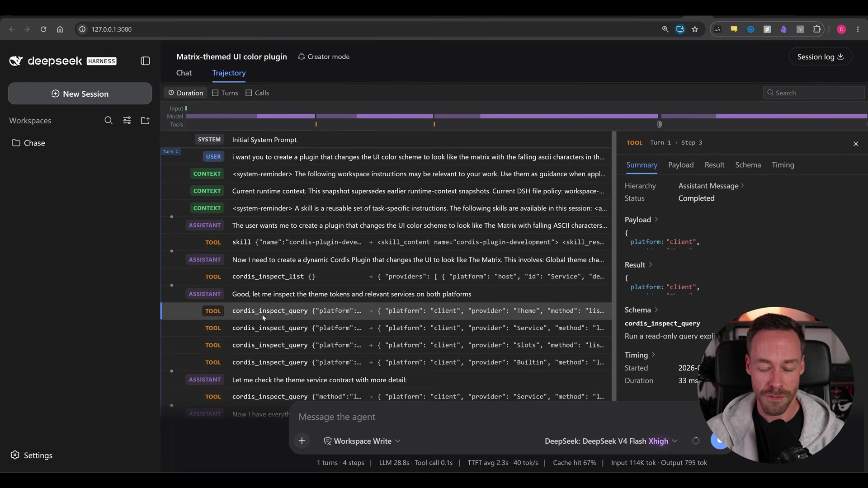Expand the Result section
This screenshot has height=488, width=868.
tap(638, 265)
